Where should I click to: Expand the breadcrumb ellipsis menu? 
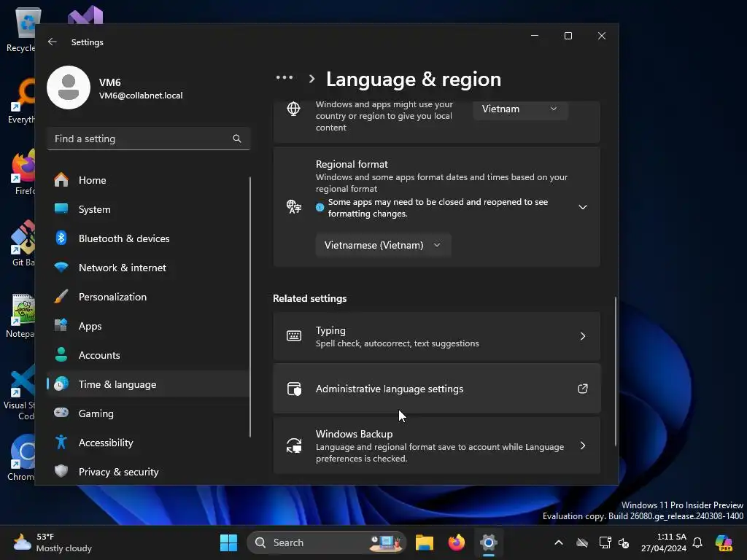tap(285, 77)
